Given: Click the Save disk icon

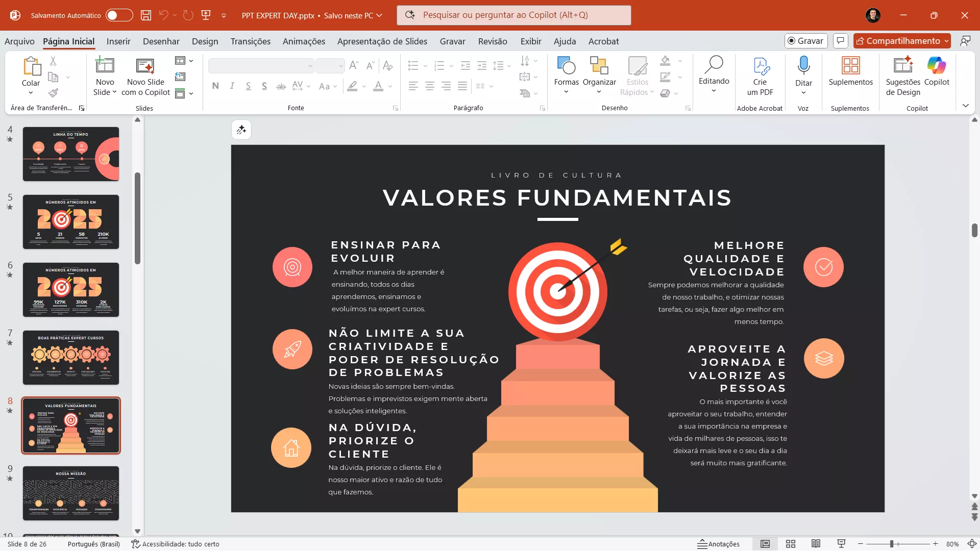Looking at the screenshot, I should coord(146,15).
